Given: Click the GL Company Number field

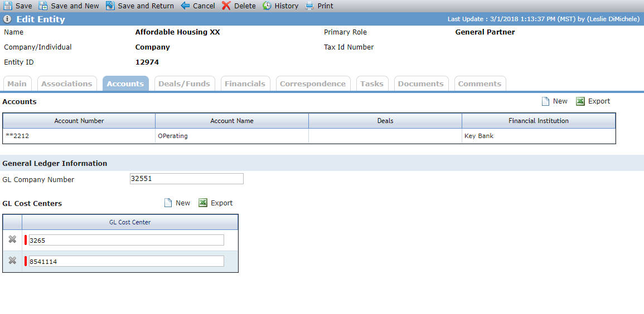Looking at the screenshot, I should click(x=186, y=179).
